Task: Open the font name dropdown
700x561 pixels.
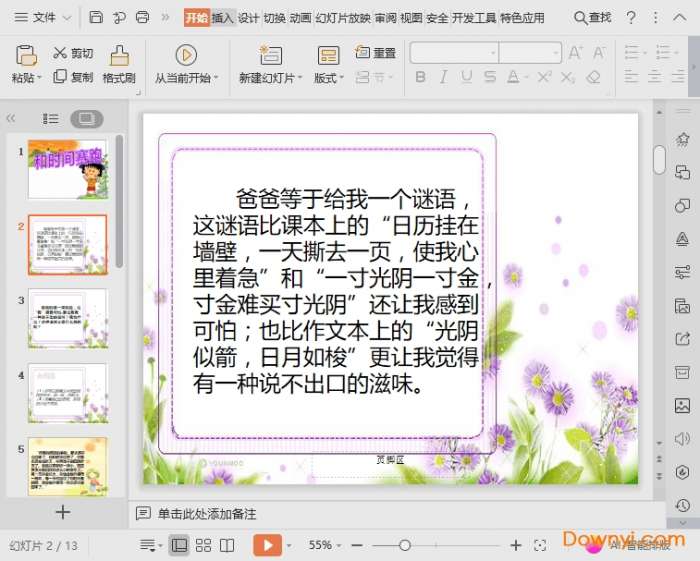Action: click(493, 53)
